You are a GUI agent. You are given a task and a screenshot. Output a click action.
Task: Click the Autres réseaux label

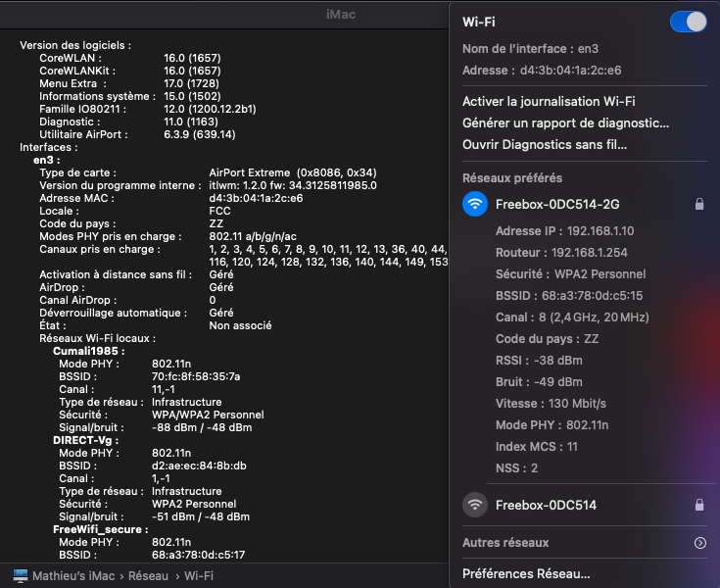point(505,543)
